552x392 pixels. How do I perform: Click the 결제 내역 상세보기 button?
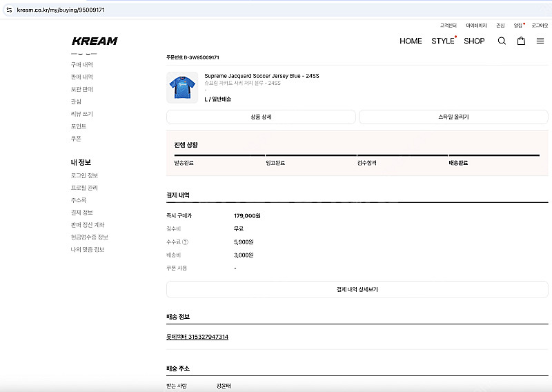[357, 289]
